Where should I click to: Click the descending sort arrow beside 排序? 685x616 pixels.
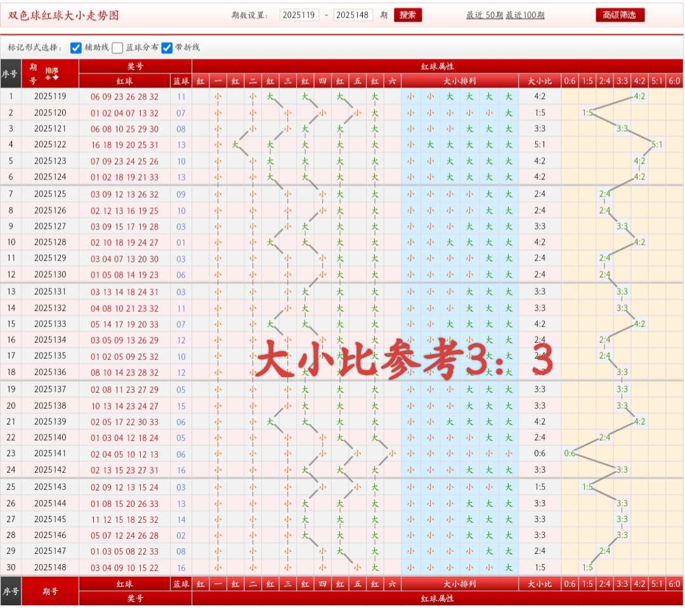tap(55, 77)
